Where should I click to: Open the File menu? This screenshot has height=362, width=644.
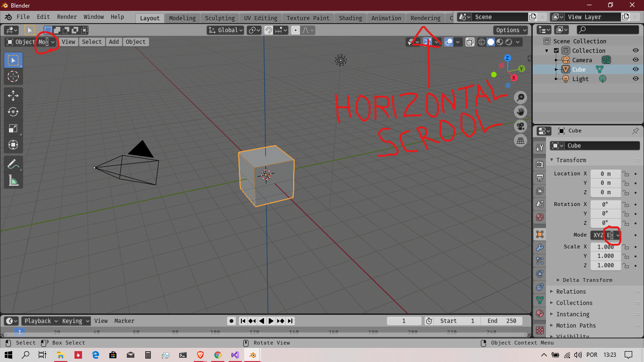click(23, 17)
